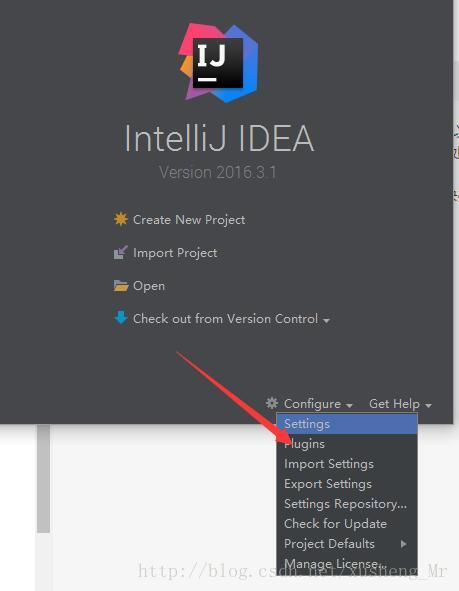Expand the Project Defaults submenu arrow
Image resolution: width=459 pixels, height=591 pixels.
tap(404, 544)
